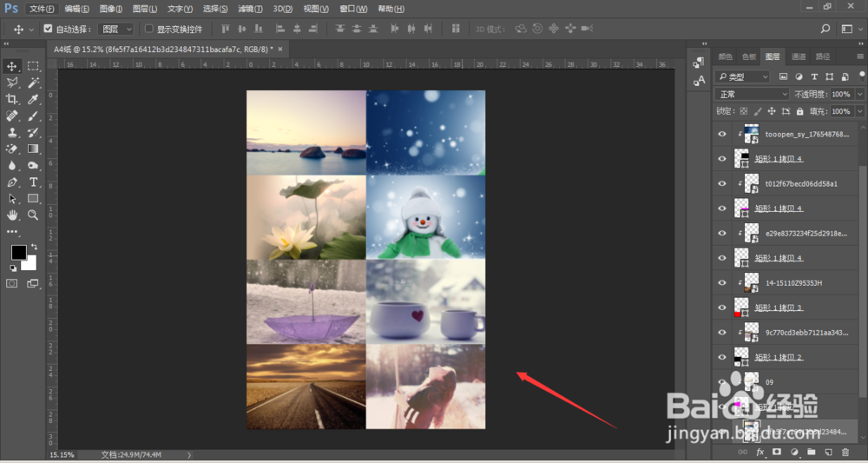The height and width of the screenshot is (463, 868).
Task: Click the align horizontal centers icon
Action: (297, 29)
